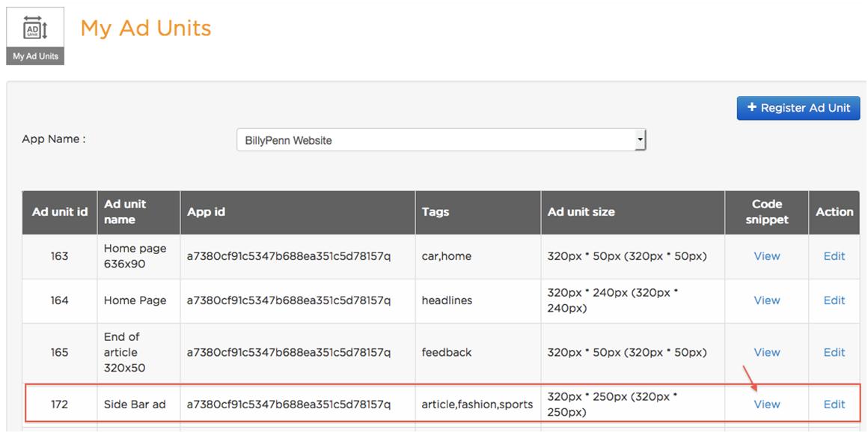Viewport: 868px width, 433px height.
Task: Click the BillyPenn Website dropdown arrow
Action: coord(640,140)
